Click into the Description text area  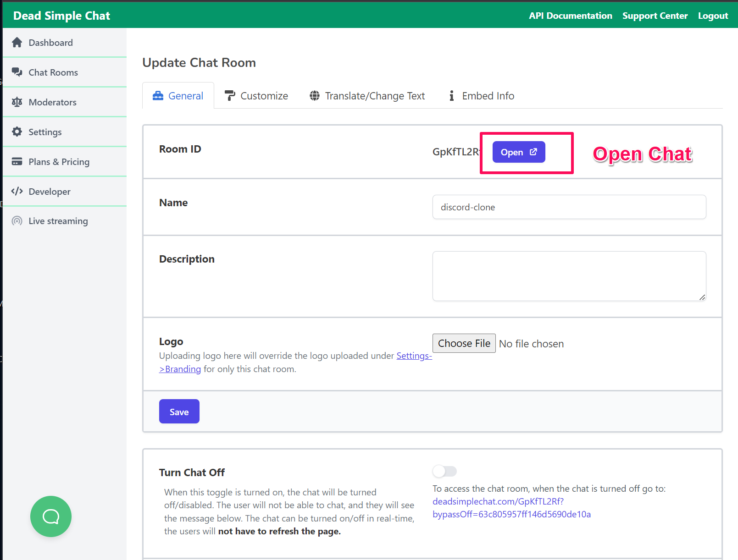[569, 276]
